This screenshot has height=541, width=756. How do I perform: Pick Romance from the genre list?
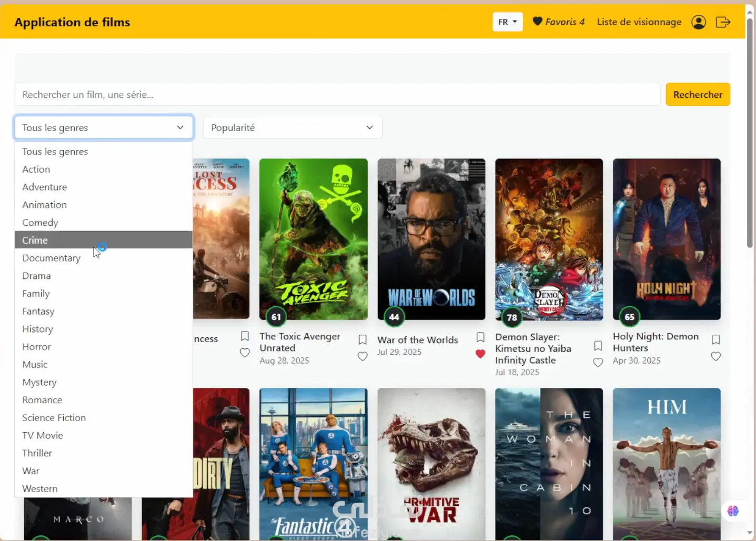pos(104,400)
